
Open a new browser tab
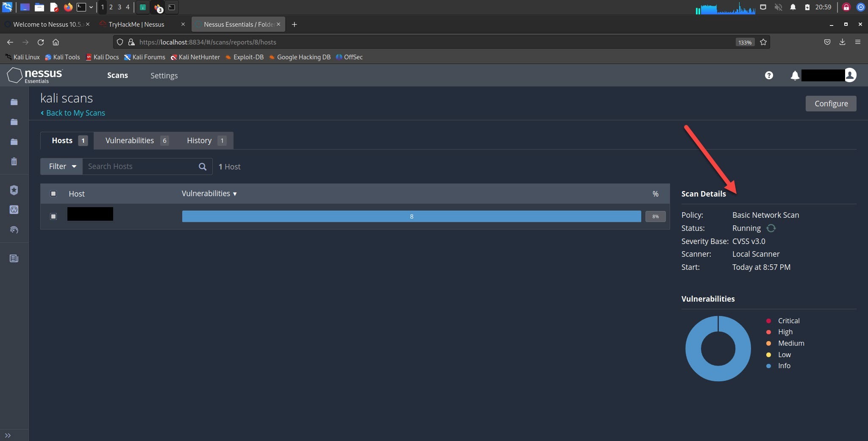tap(294, 24)
